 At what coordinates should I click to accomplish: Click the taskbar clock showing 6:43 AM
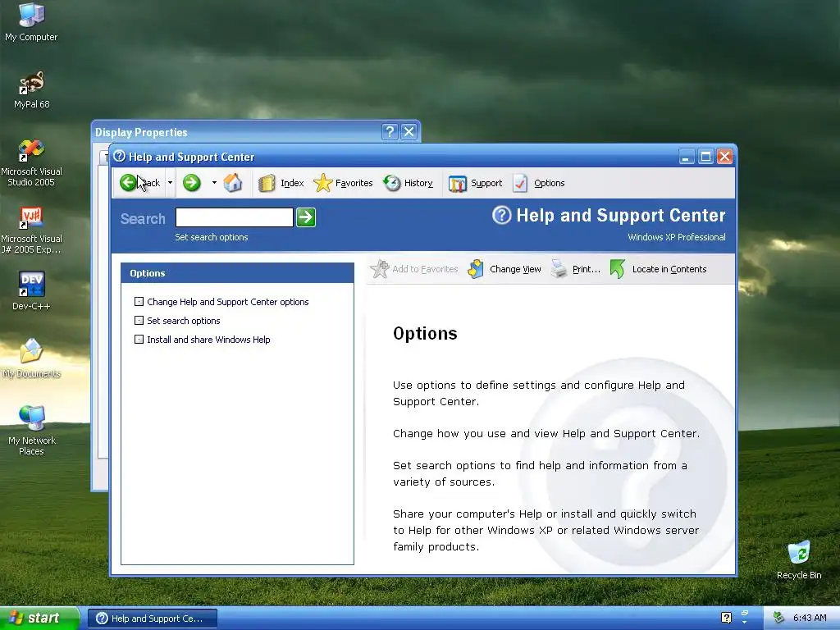point(810,619)
